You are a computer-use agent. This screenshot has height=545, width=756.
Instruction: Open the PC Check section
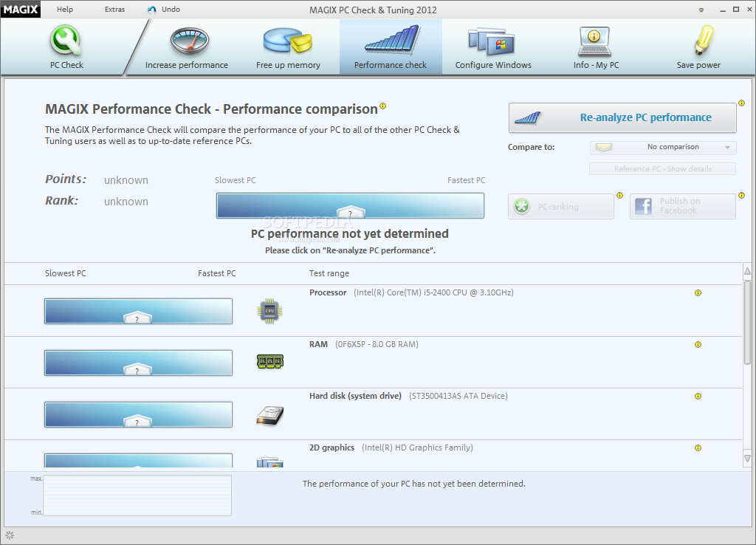[66, 47]
